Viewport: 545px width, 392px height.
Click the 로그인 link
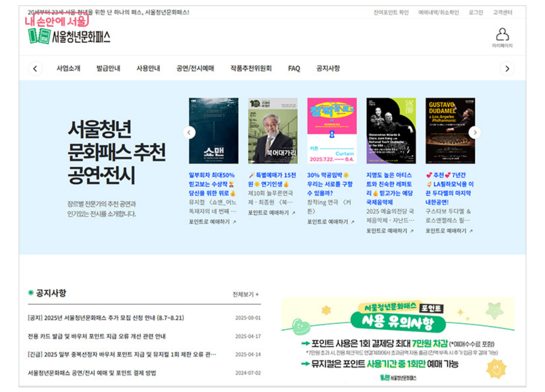tap(476, 12)
